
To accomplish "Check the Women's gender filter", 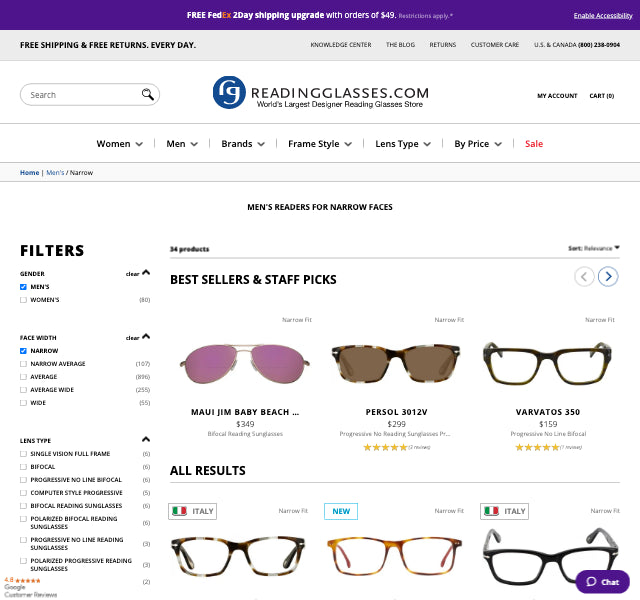I will (x=23, y=300).
